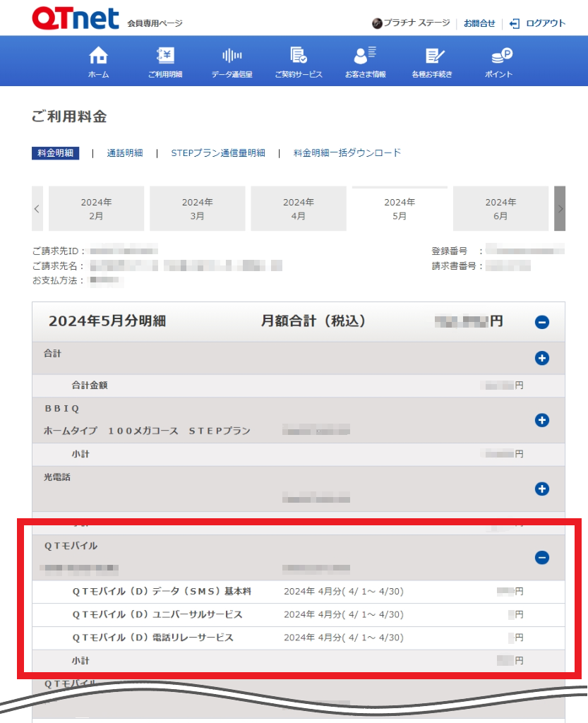Open the ホーム house icon
This screenshot has height=723, width=588.
(x=98, y=55)
